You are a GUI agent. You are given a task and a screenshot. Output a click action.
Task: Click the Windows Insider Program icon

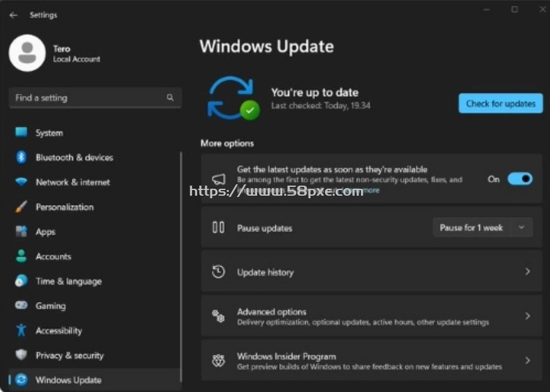click(x=218, y=360)
